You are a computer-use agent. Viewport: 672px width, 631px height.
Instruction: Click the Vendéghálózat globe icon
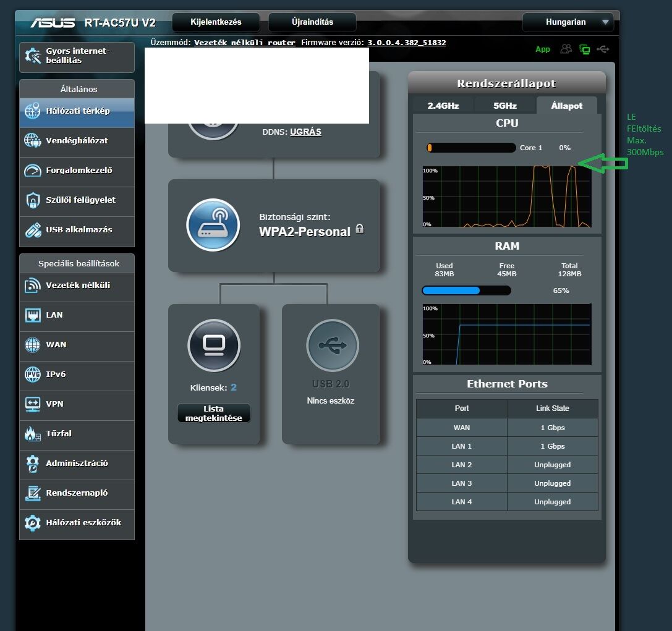click(x=33, y=140)
